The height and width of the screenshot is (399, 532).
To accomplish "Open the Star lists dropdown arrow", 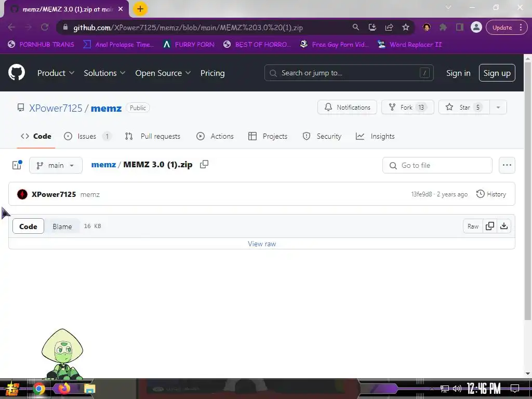I will [x=498, y=107].
